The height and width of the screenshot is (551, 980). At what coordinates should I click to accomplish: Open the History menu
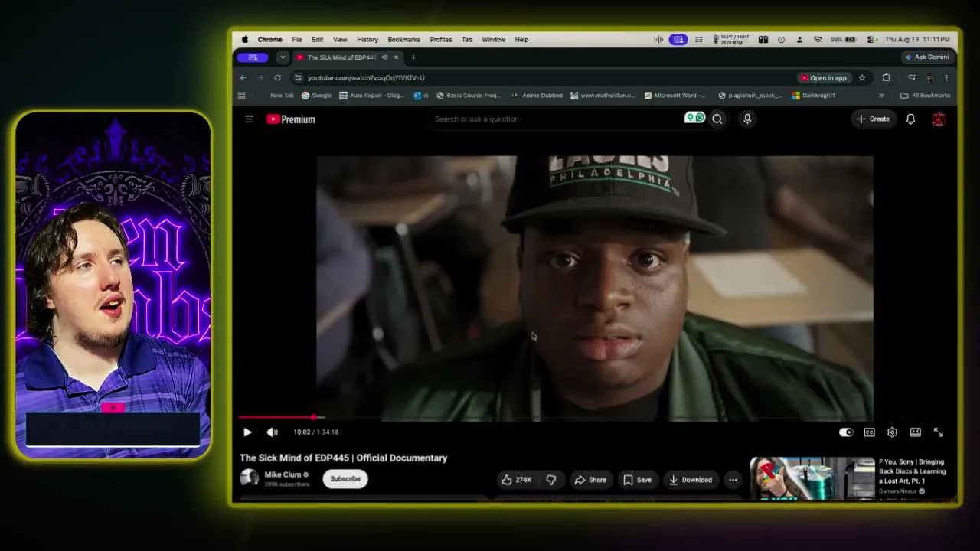coord(367,40)
